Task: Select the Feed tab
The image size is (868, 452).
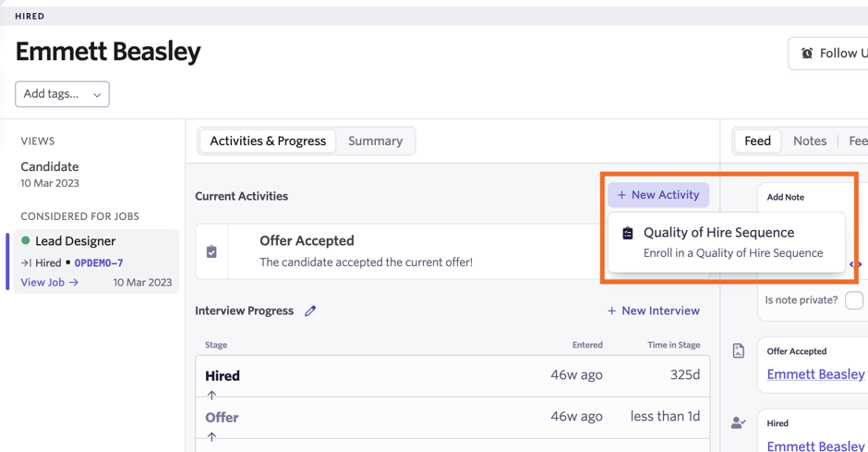Action: [x=757, y=141]
